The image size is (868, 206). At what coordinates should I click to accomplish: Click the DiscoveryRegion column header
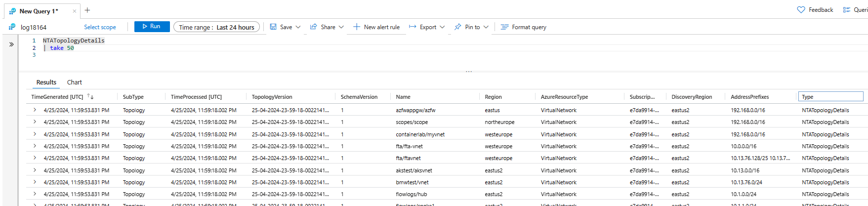pos(692,97)
